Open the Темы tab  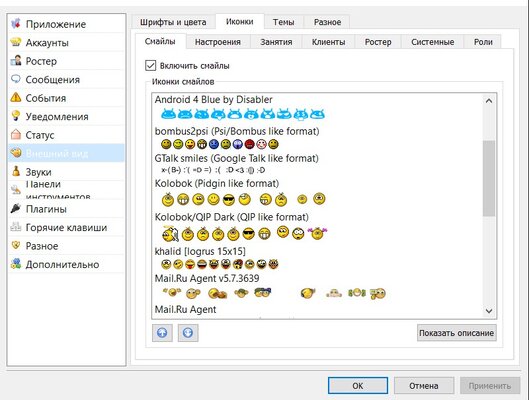point(283,22)
